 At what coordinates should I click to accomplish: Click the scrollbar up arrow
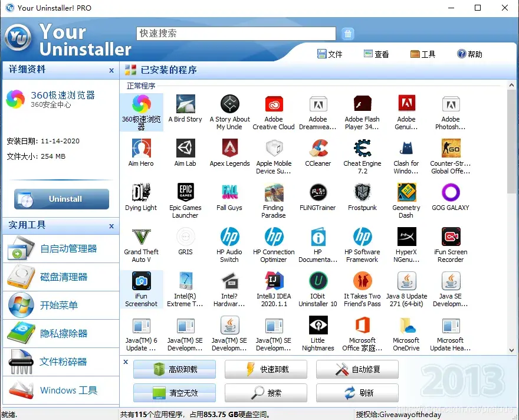511,85
